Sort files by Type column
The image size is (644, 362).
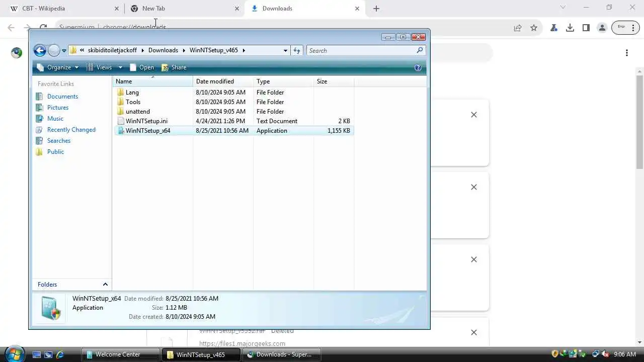[283, 81]
